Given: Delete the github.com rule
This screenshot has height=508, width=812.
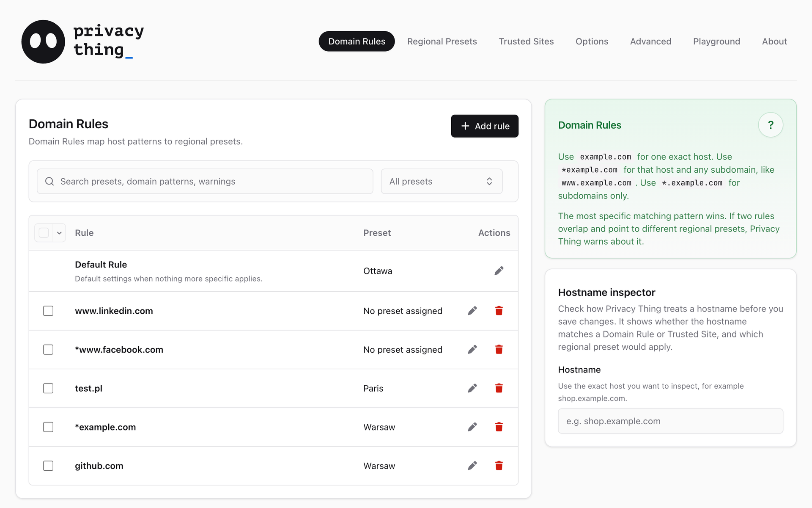Looking at the screenshot, I should (x=499, y=466).
